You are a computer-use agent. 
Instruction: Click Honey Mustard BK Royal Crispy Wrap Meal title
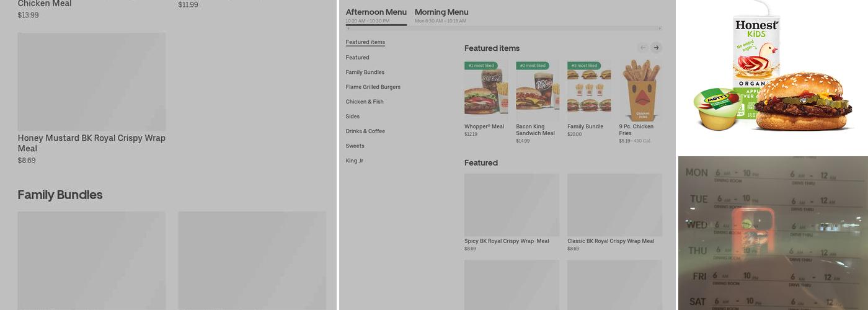pyautogui.click(x=92, y=143)
